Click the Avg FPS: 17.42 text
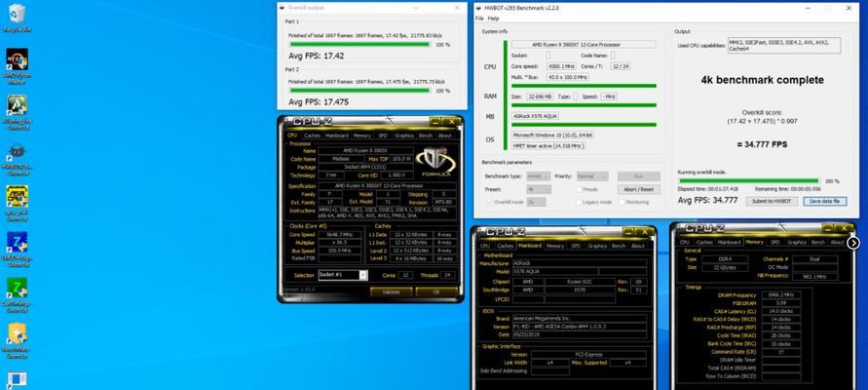The image size is (868, 390). point(316,56)
